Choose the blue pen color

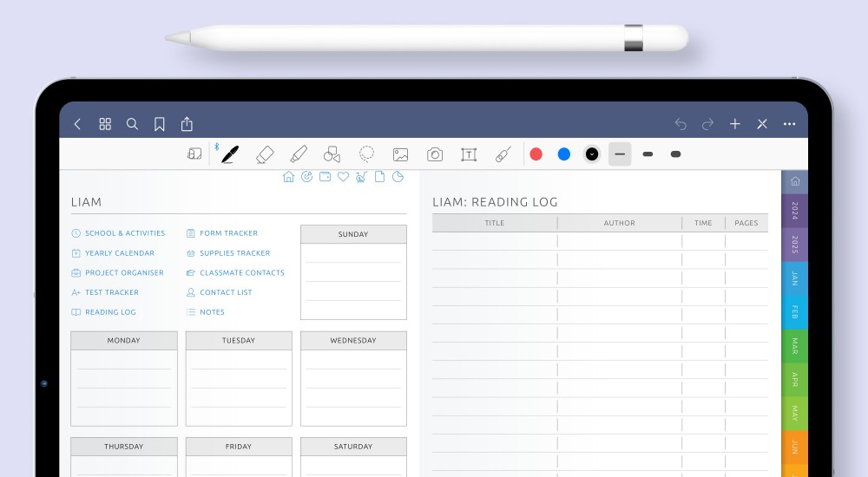tap(564, 154)
